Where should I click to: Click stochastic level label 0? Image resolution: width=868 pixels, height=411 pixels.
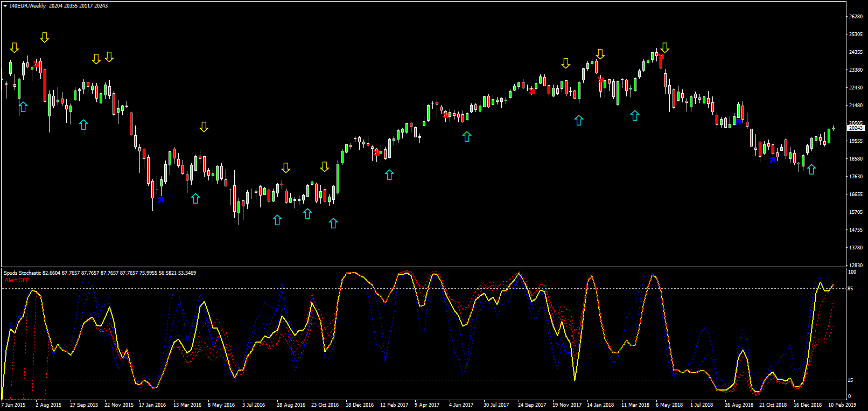850,396
